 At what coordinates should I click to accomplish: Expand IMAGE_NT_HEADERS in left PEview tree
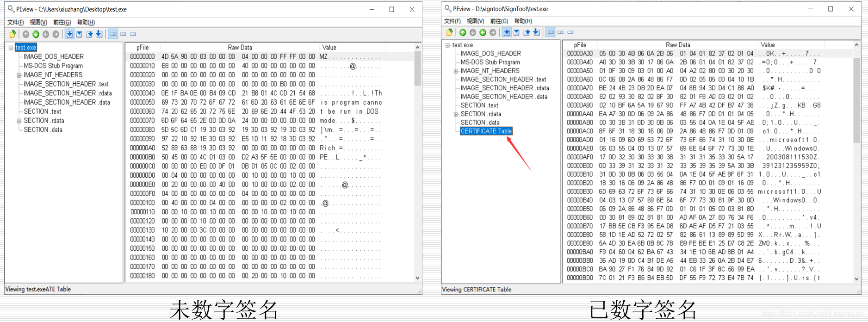coord(19,75)
